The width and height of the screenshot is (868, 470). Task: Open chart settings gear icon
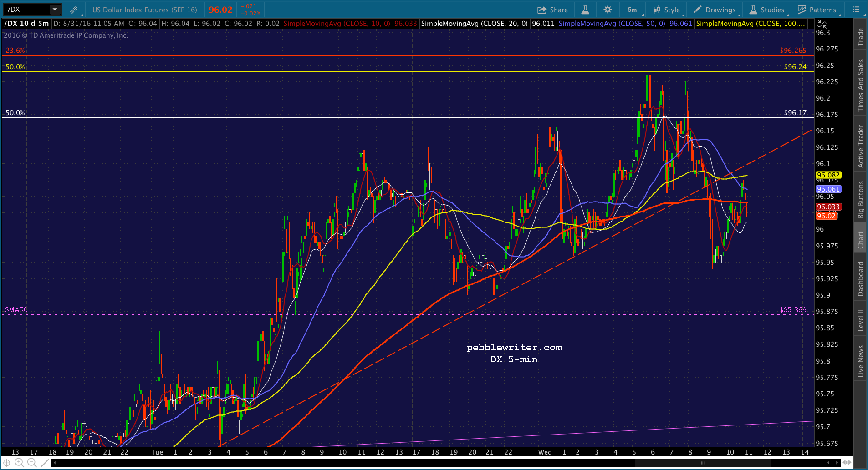click(608, 10)
